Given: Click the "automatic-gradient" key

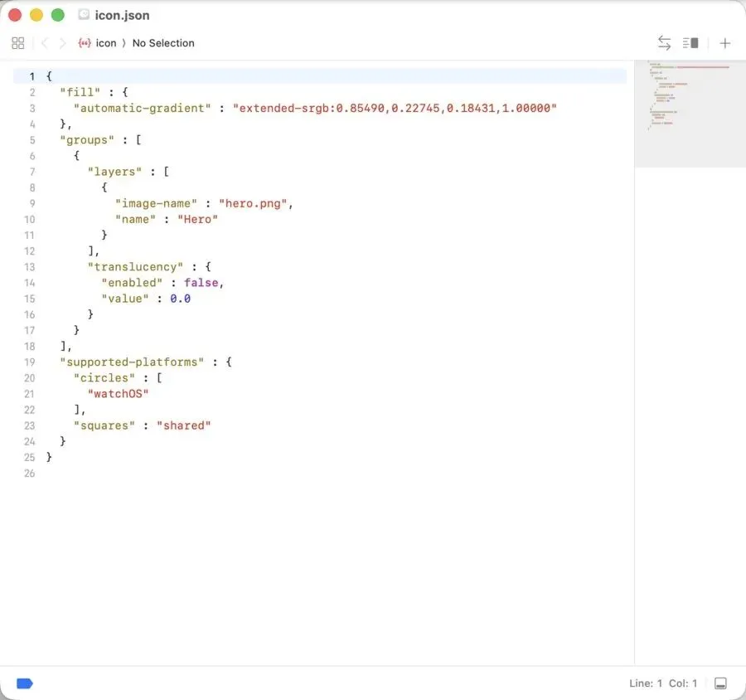Looking at the screenshot, I should (x=142, y=108).
